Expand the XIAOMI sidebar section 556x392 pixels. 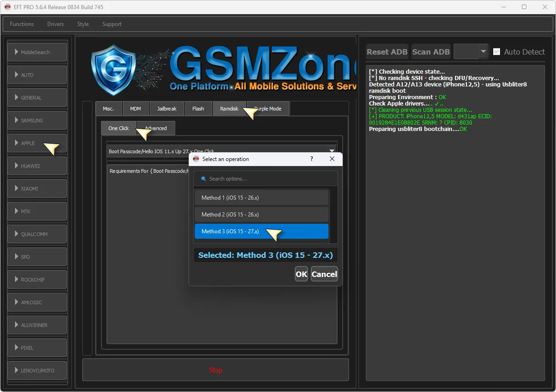37,188
